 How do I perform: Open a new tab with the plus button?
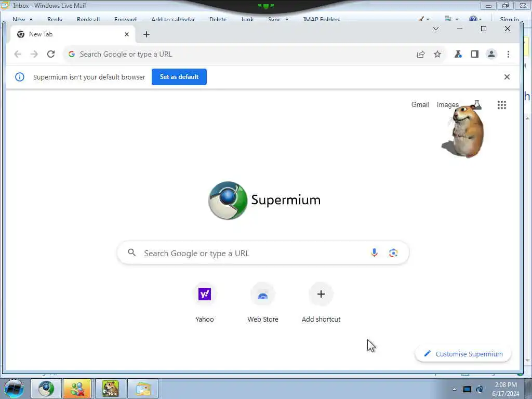(x=146, y=34)
